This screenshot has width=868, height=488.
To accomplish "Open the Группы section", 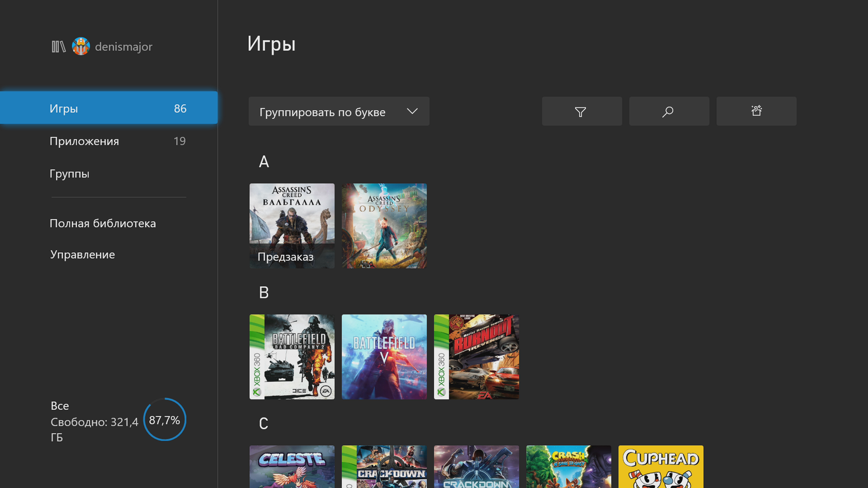I will [109, 173].
